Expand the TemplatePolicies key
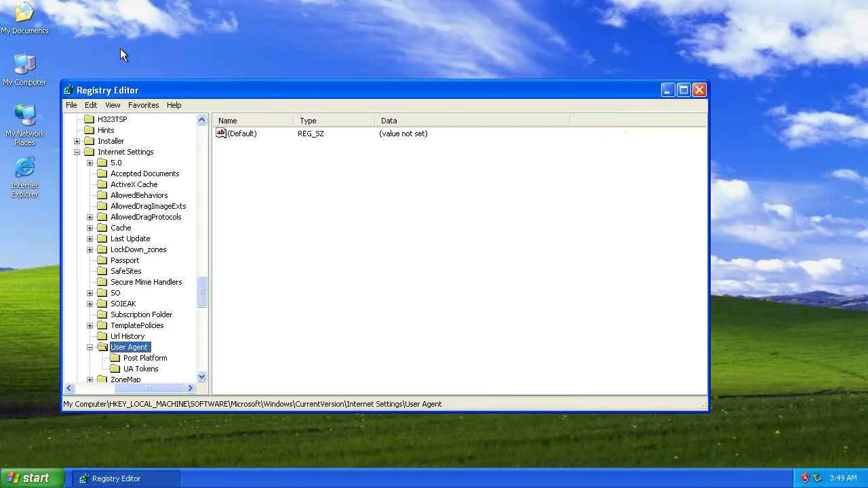Screen dimensions: 868x488 [90, 325]
